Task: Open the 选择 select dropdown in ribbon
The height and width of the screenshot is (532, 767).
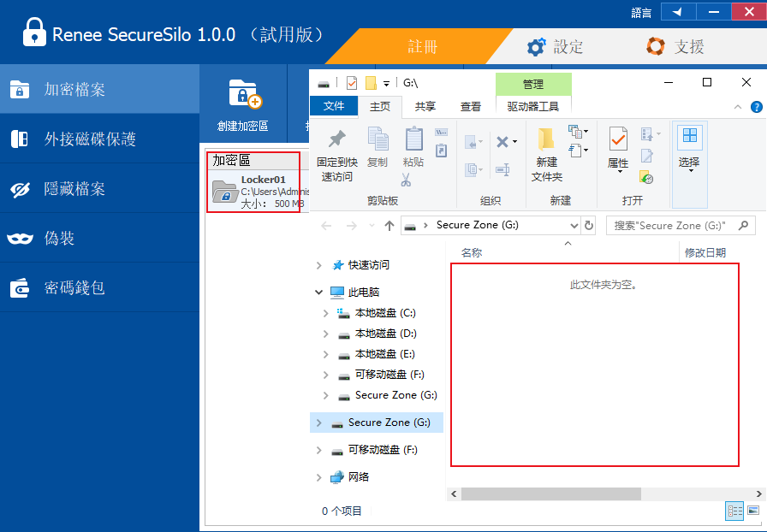Action: (x=690, y=164)
